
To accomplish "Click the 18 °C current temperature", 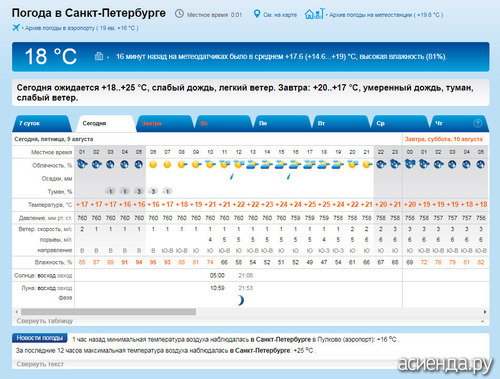I will tap(51, 56).
